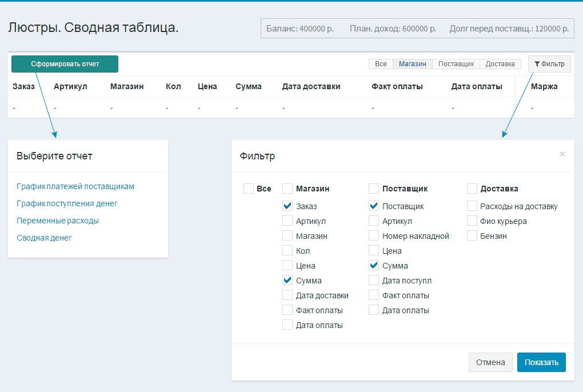Check the Дата доставки checkbox
Image resolution: width=583 pixels, height=392 pixels.
point(287,295)
